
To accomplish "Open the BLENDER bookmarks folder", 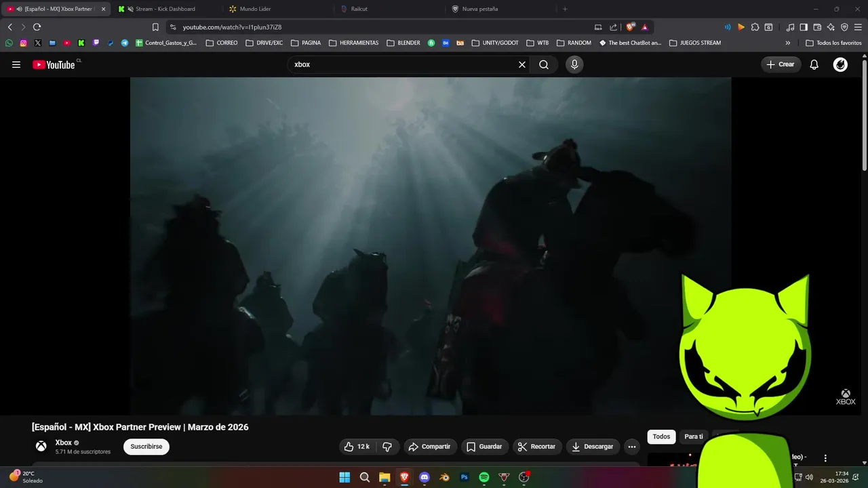I will pyautogui.click(x=403, y=43).
